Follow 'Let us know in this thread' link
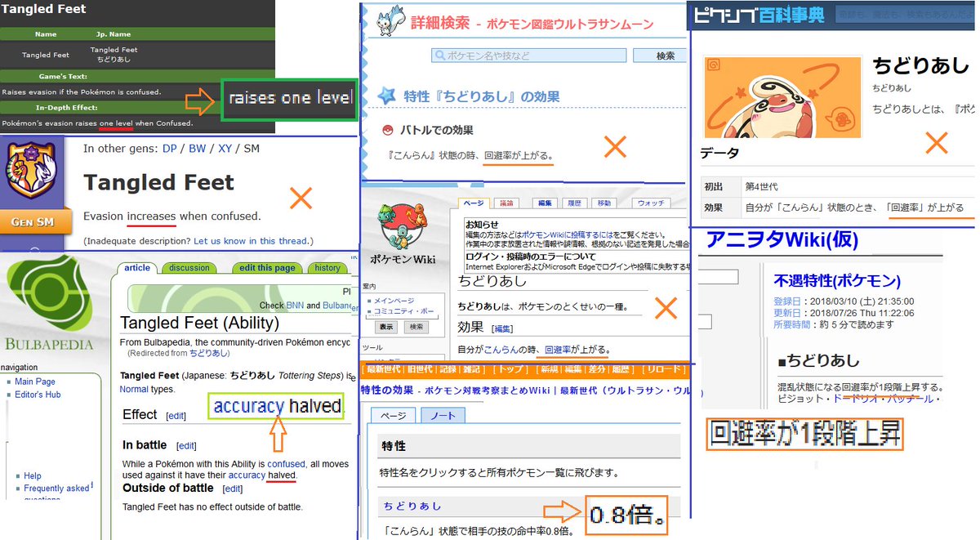The width and height of the screenshot is (980, 540). click(x=249, y=241)
